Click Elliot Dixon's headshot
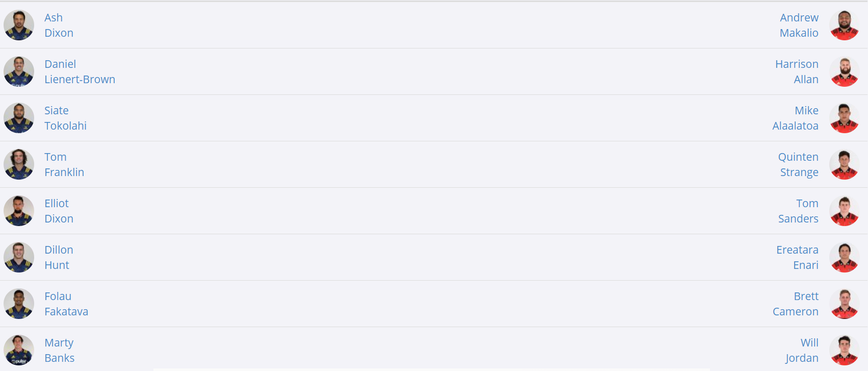The height and width of the screenshot is (371, 868). (x=19, y=211)
